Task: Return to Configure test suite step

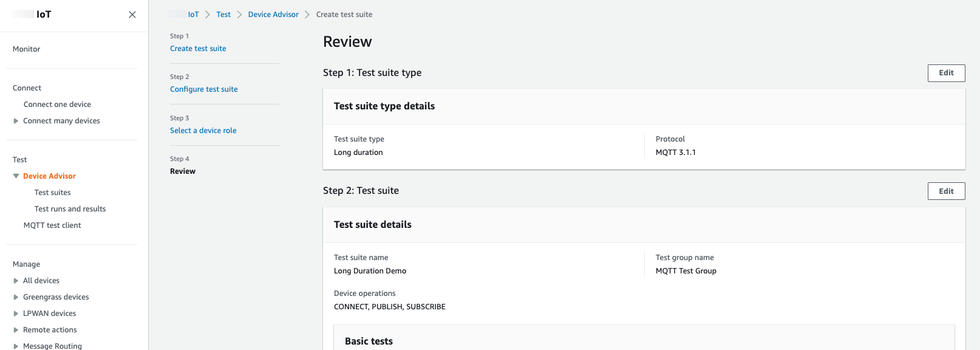Action: pos(204,89)
